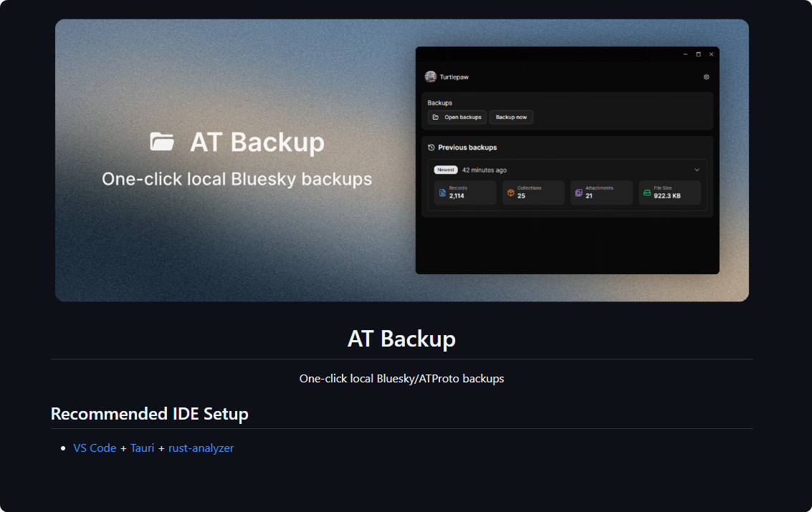
Task: Open the VS Code link
Action: [95, 448]
